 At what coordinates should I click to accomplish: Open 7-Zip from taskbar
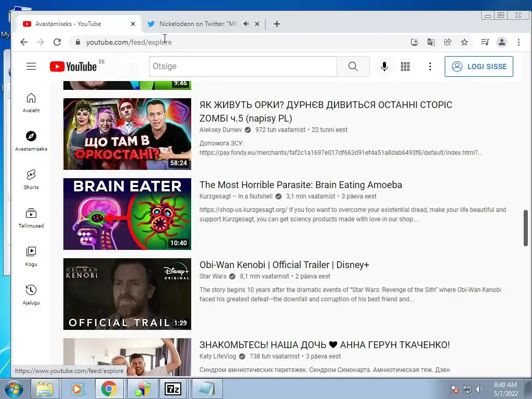(172, 389)
